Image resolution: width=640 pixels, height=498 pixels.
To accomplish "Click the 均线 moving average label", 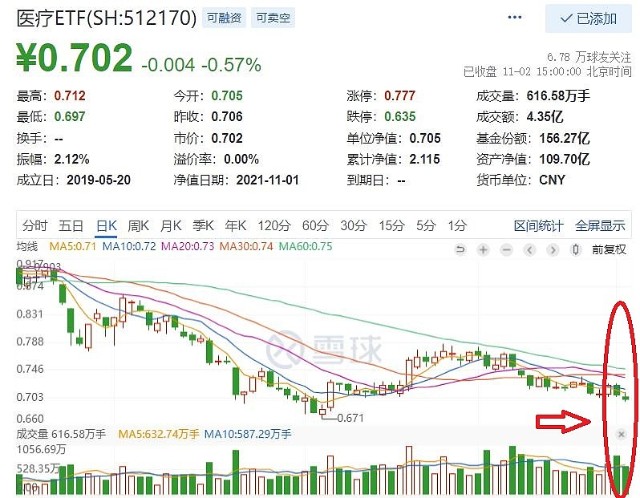I will (27, 247).
